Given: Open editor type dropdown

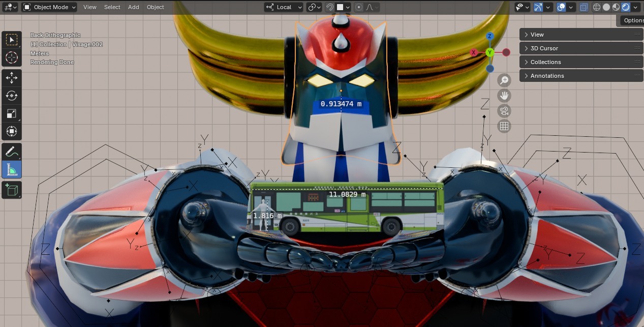Looking at the screenshot, I should click(10, 7).
